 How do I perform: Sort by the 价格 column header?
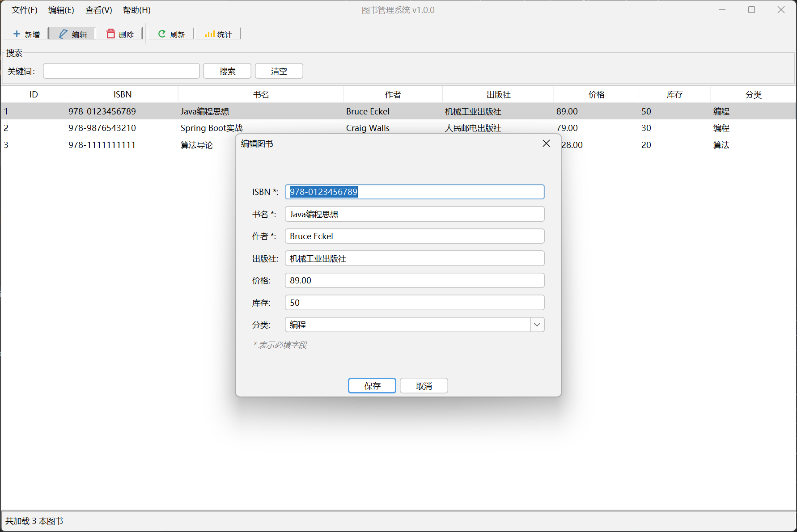[597, 94]
